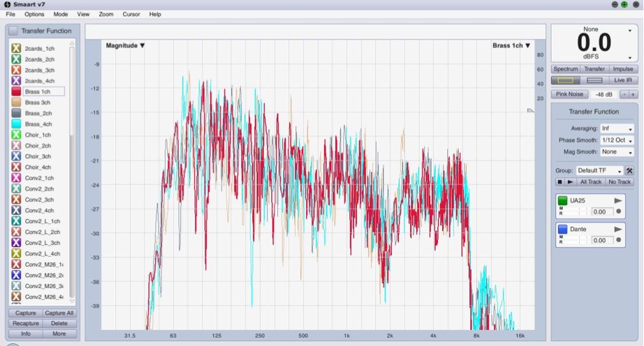Hide the tan Brass 3ch trace
The image size is (644, 346).
pyautogui.click(x=16, y=103)
